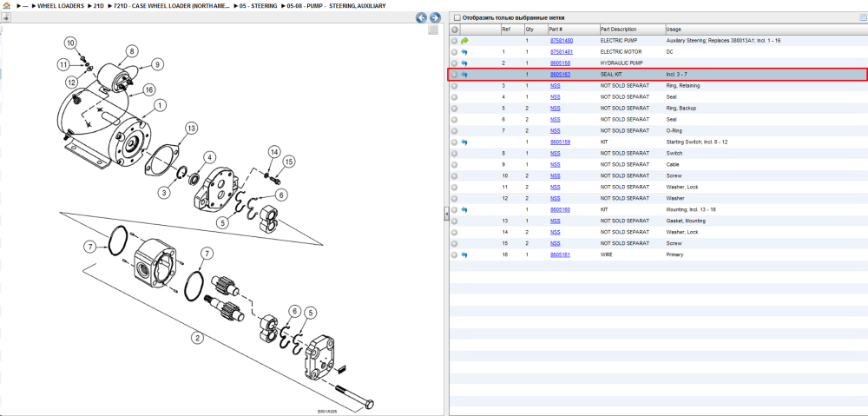Select callout 14 on the lock washer

pos(273,152)
